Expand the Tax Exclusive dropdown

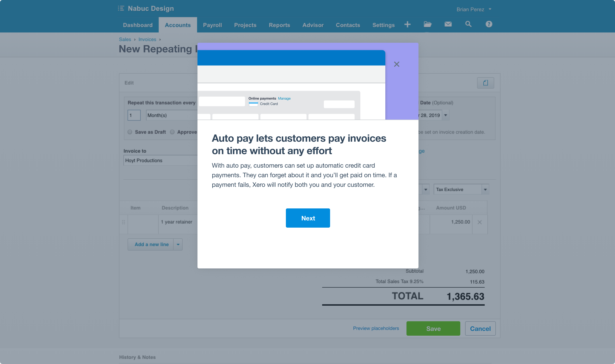point(486,189)
